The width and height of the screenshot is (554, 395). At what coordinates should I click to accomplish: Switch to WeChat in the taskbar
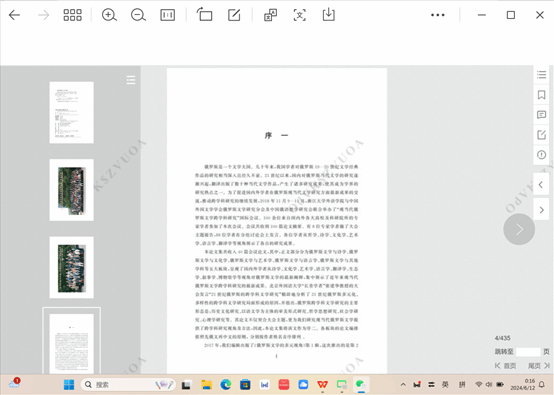361,384
